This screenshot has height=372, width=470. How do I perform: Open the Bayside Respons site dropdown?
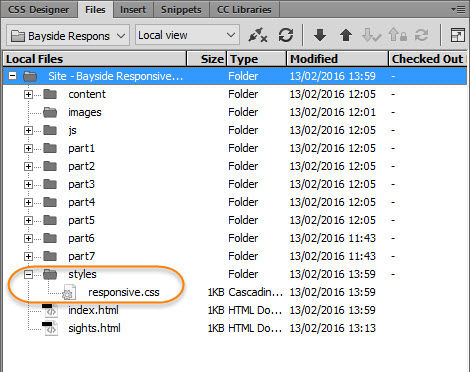click(68, 35)
